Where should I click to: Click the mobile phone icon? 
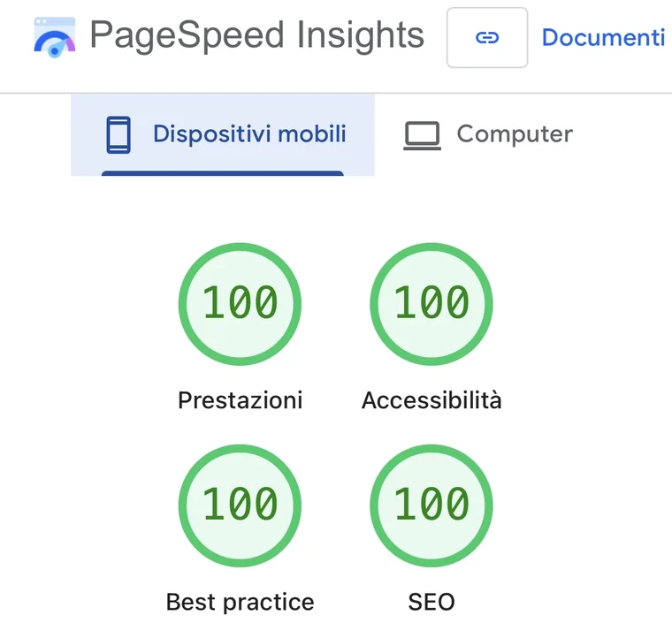(x=118, y=135)
